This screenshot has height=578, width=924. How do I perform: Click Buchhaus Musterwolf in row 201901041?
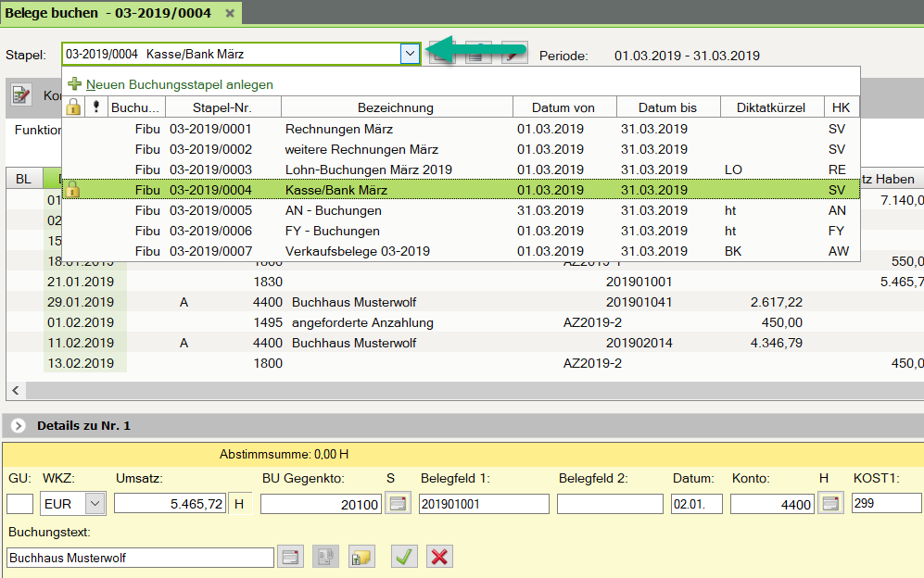(x=354, y=302)
